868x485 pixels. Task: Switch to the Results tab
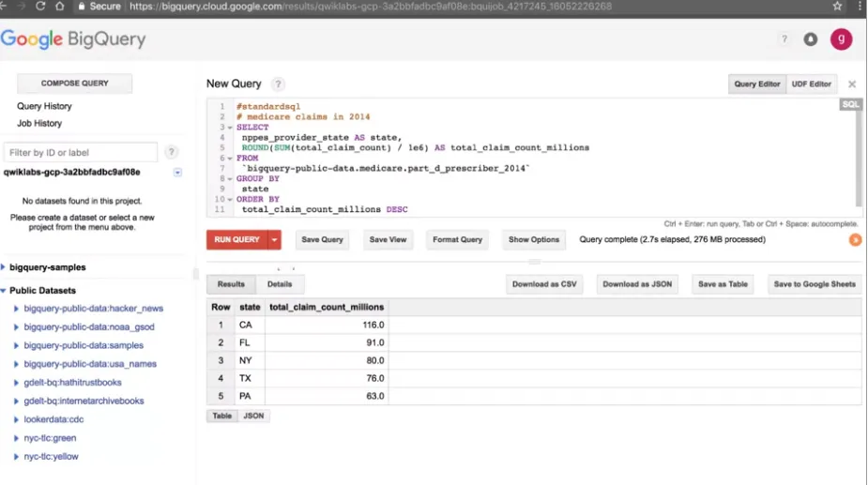231,284
